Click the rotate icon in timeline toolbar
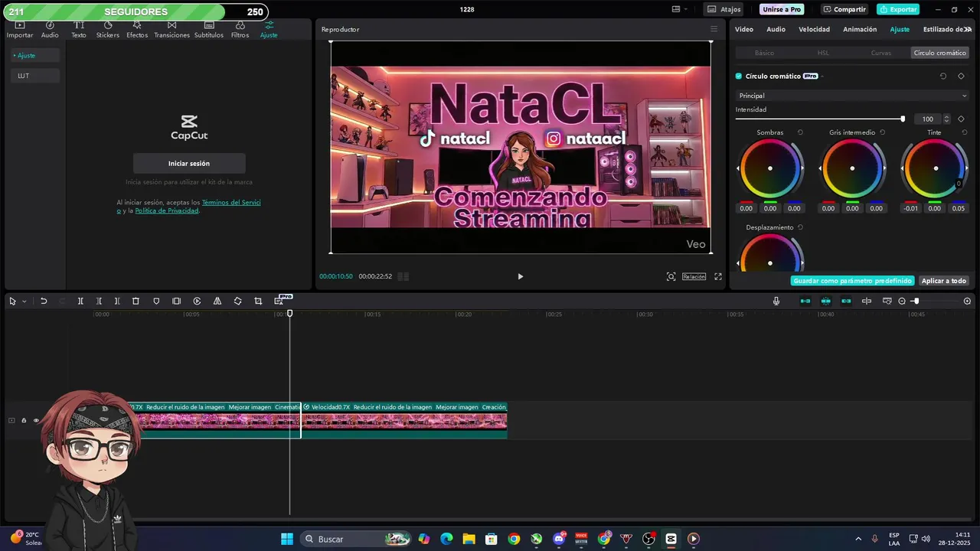980x551 pixels. pyautogui.click(x=237, y=302)
